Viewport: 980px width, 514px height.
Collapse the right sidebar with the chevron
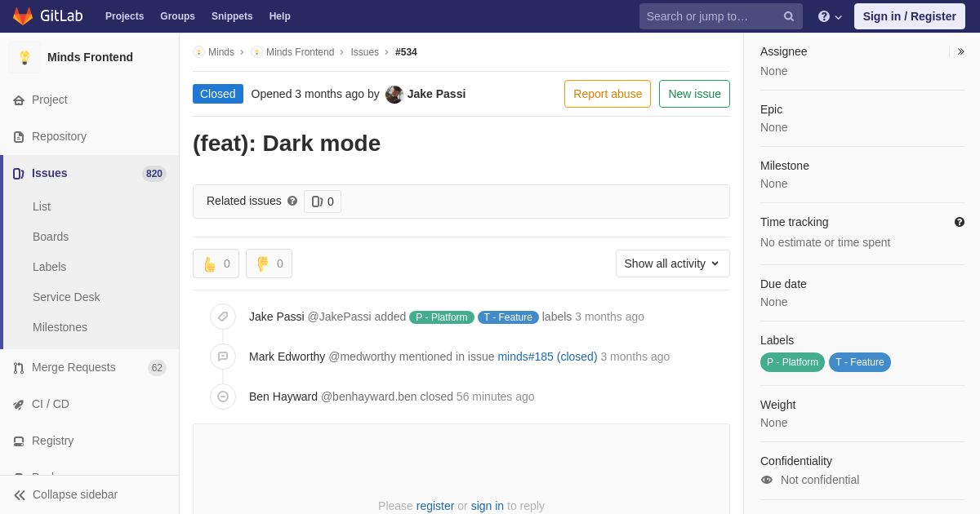[x=960, y=51]
